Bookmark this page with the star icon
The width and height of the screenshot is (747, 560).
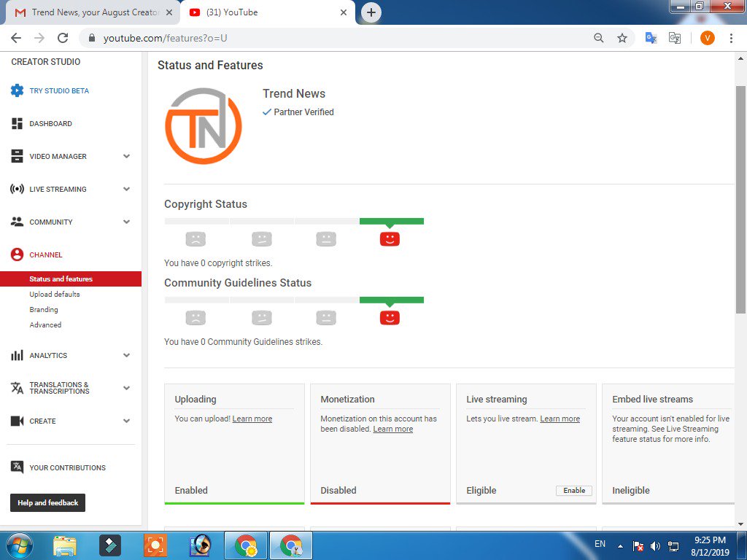pyautogui.click(x=622, y=38)
